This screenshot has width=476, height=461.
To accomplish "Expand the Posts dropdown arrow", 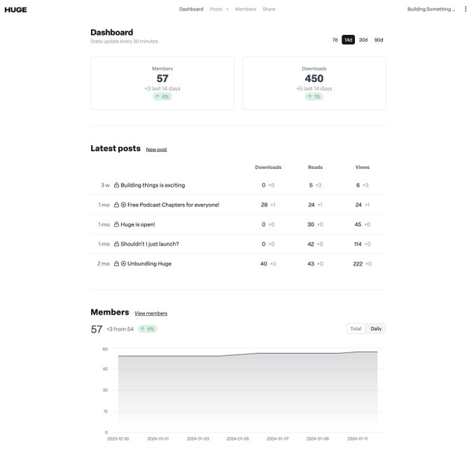I will pos(227,9).
